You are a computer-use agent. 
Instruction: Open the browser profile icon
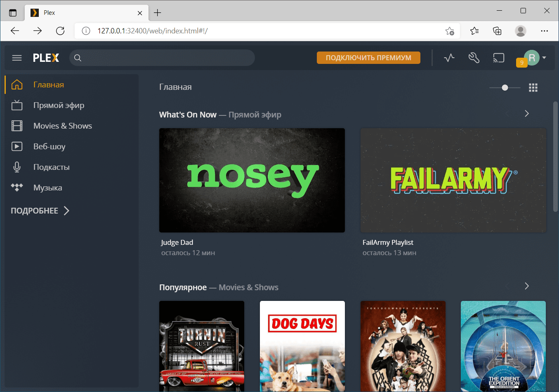point(521,31)
